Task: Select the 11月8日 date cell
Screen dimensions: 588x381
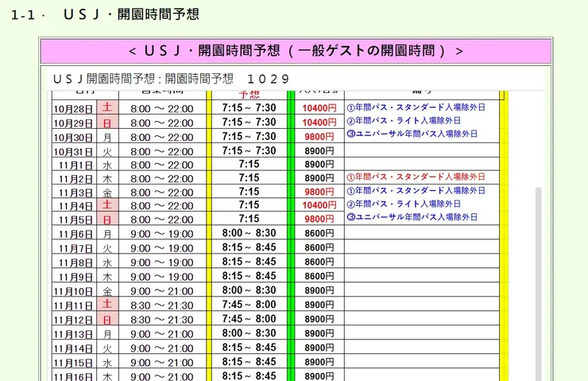Action: tap(73, 262)
